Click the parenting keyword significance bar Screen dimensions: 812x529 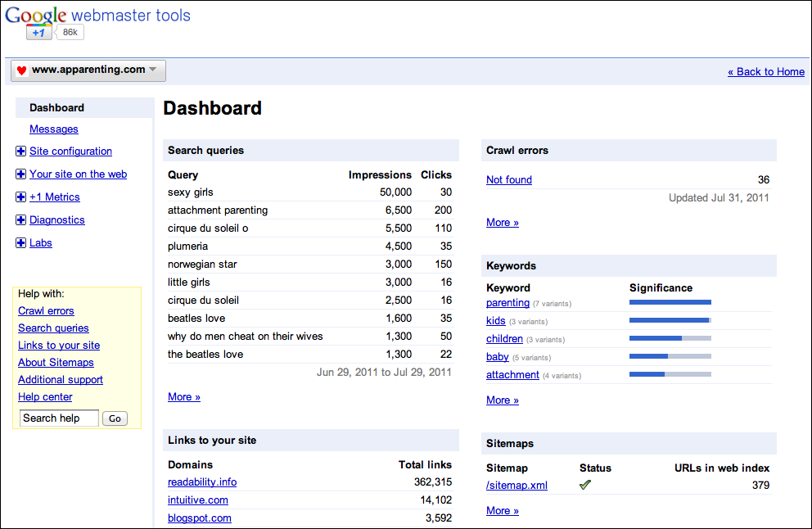coord(670,302)
